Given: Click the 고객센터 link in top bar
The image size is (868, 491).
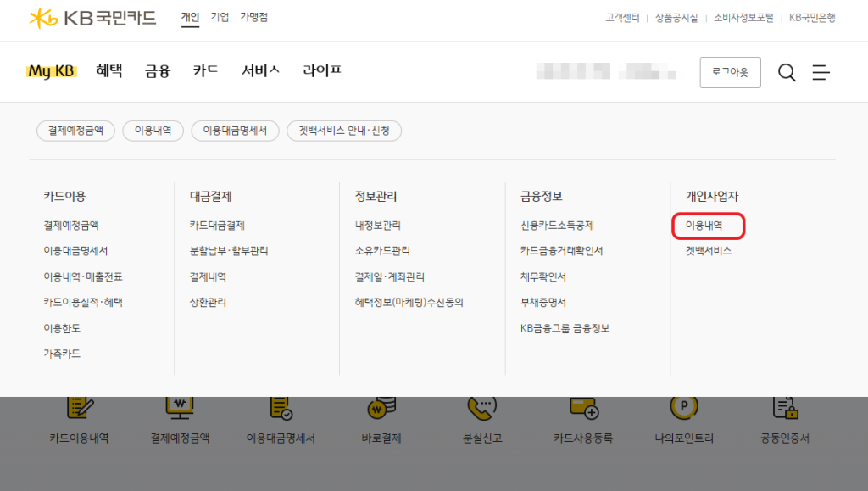Looking at the screenshot, I should pos(622,18).
